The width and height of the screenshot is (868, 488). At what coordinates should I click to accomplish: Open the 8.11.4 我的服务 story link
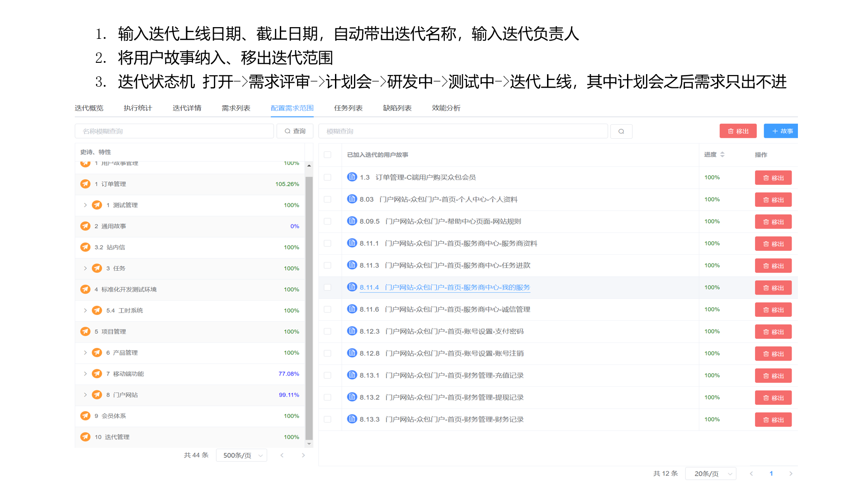pos(444,287)
